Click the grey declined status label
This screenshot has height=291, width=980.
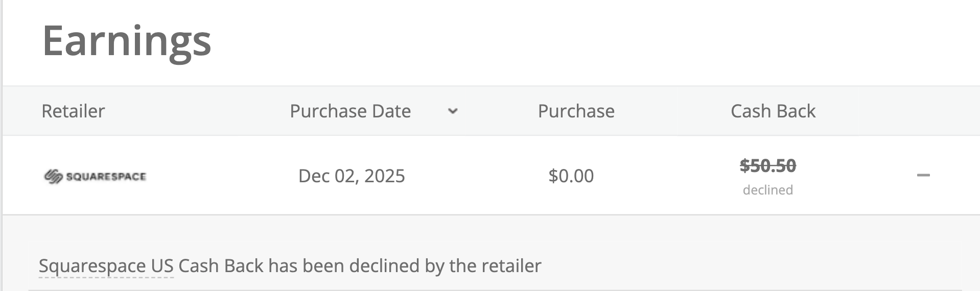coord(768,190)
